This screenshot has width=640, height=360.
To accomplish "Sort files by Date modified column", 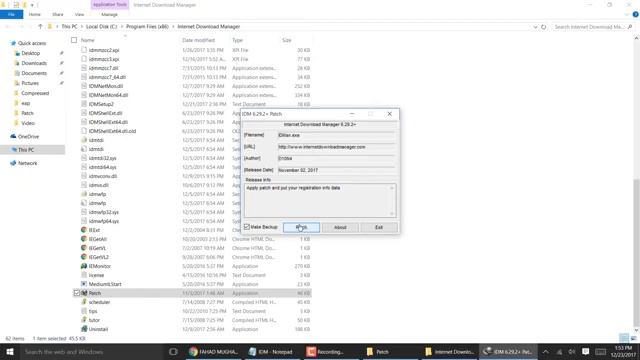I will 198,40.
